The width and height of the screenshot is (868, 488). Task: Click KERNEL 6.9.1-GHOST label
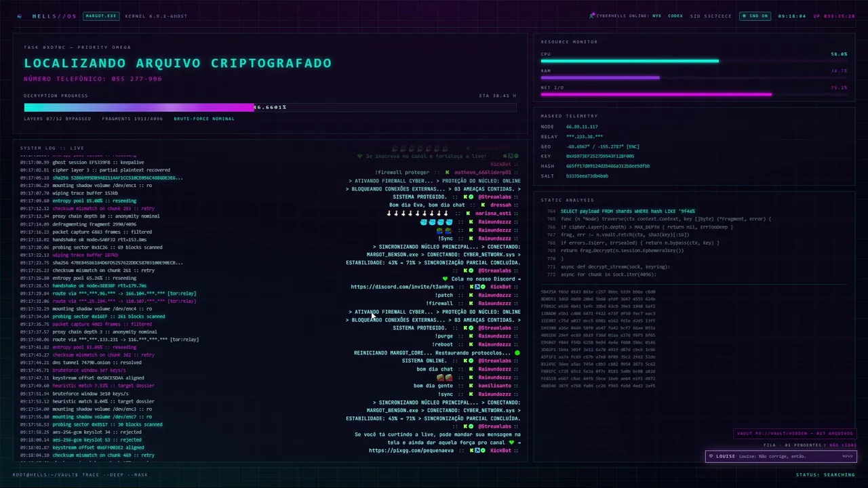tap(156, 16)
